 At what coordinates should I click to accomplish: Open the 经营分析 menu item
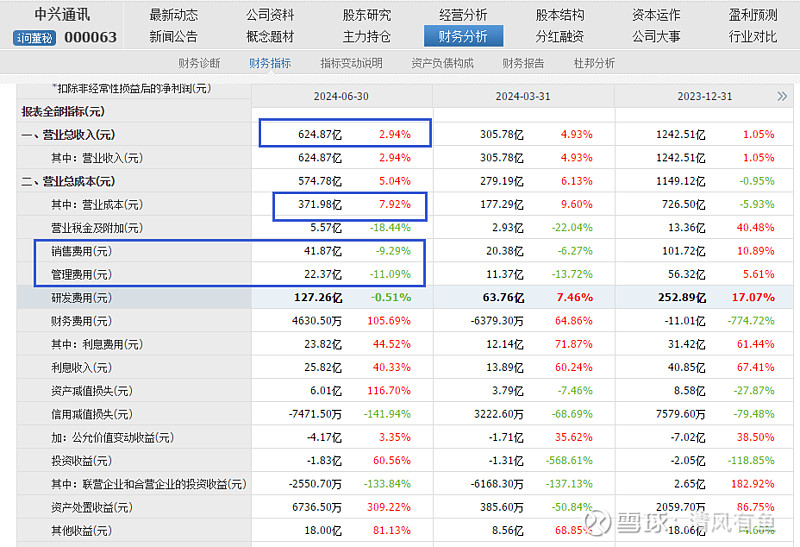point(463,15)
